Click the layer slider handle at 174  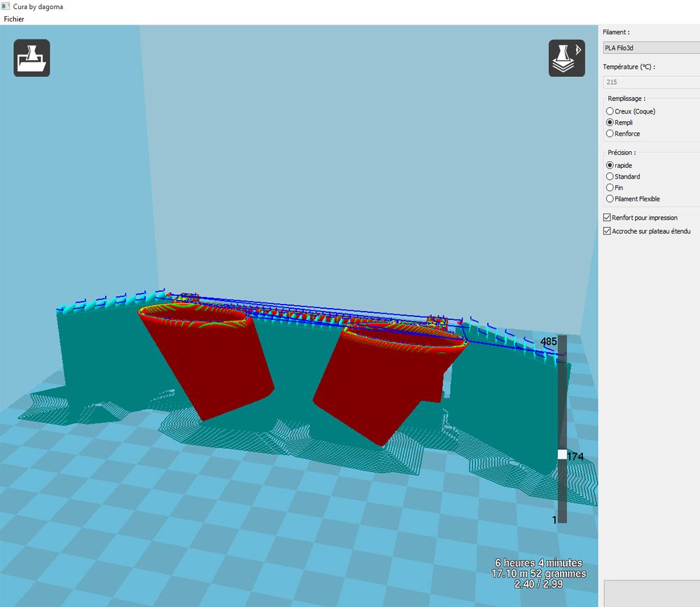(x=563, y=454)
